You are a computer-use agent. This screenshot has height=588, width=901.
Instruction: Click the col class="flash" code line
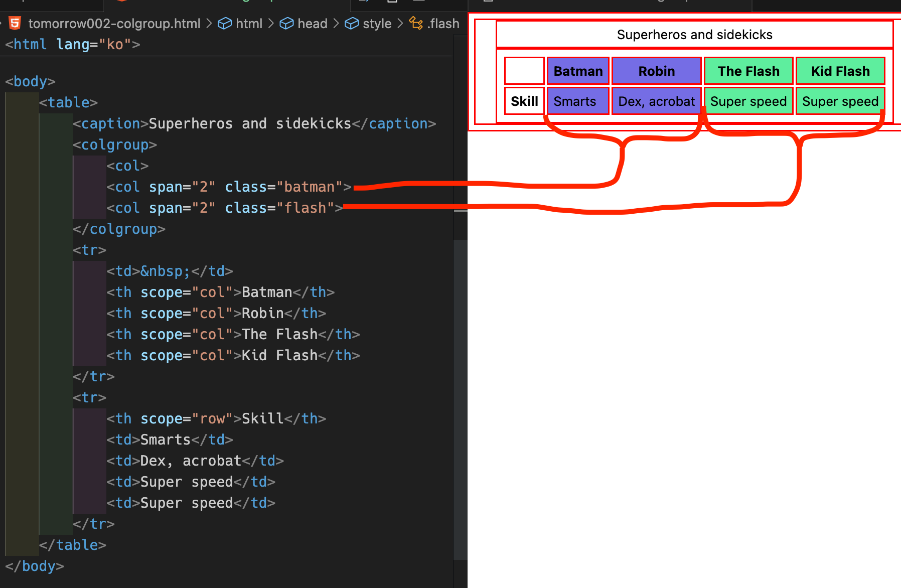(225, 208)
